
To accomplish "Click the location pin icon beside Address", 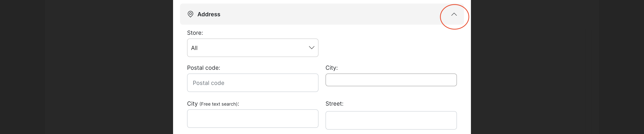I will coord(190,14).
